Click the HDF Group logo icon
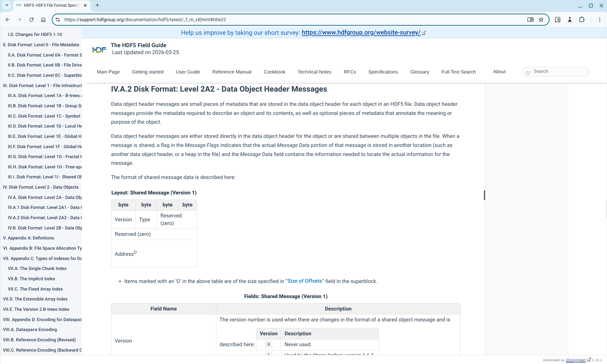607x364 pixels. point(99,50)
